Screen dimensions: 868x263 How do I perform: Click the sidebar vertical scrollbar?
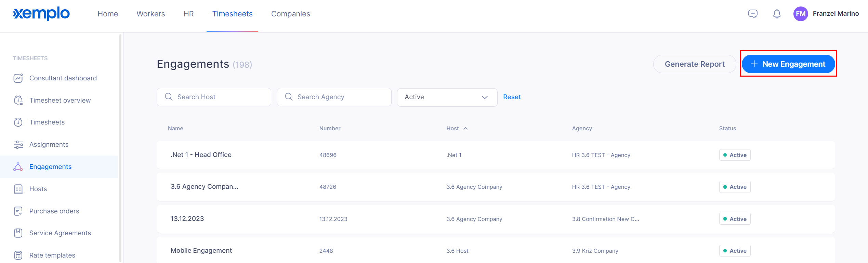(120, 148)
